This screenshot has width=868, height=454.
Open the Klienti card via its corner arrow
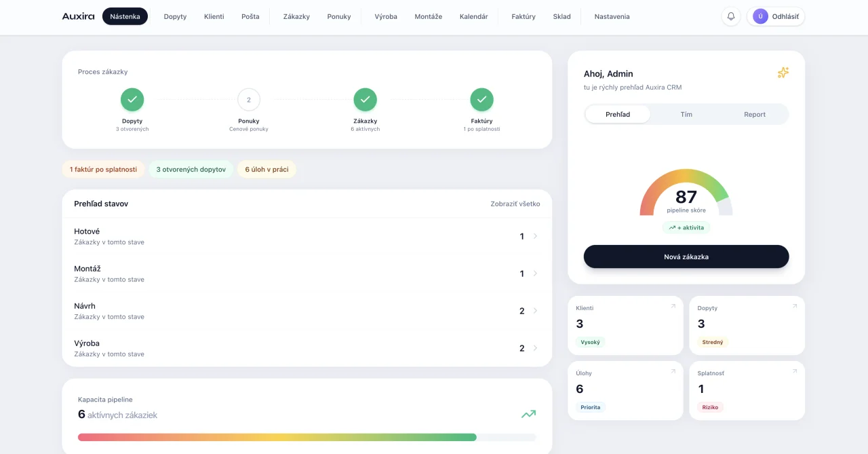pyautogui.click(x=672, y=306)
